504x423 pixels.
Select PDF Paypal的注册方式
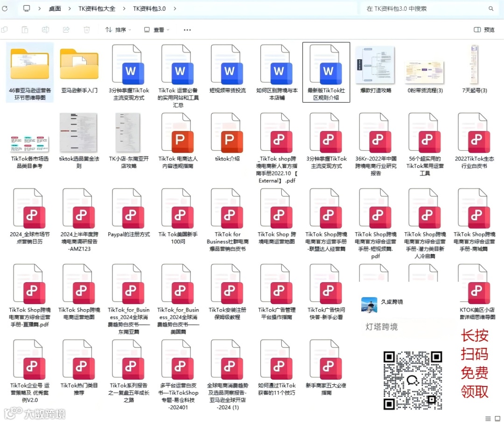129,213
